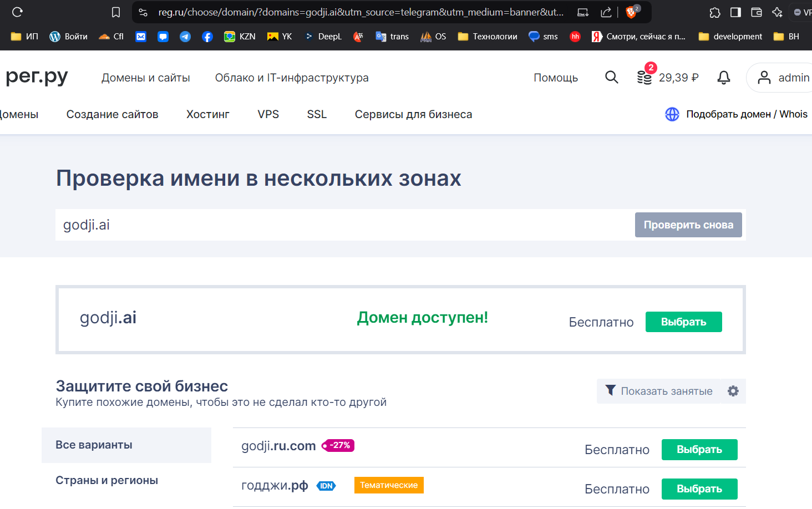Open notifications bell icon
The image size is (812, 509).
tap(724, 77)
